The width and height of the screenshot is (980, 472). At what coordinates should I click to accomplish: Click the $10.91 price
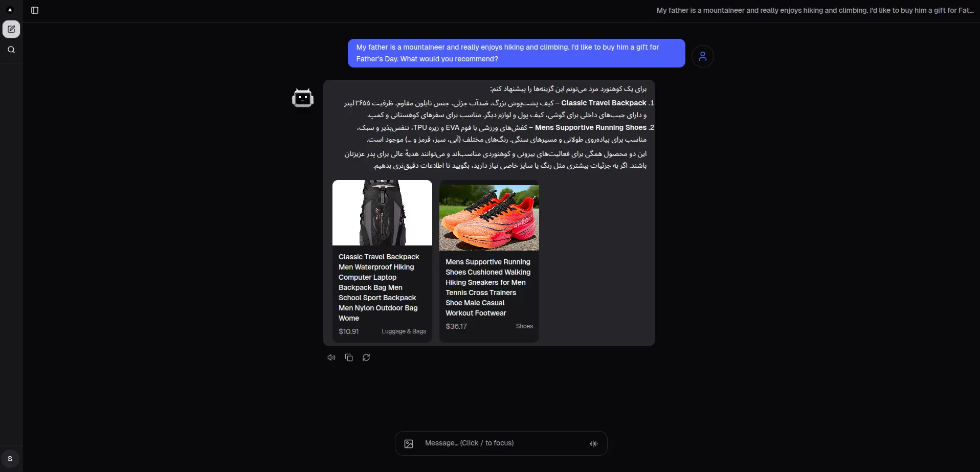[x=349, y=331]
